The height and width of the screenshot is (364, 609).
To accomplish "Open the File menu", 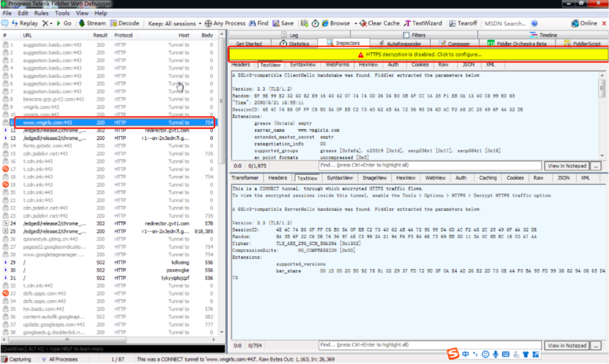I will click(8, 13).
